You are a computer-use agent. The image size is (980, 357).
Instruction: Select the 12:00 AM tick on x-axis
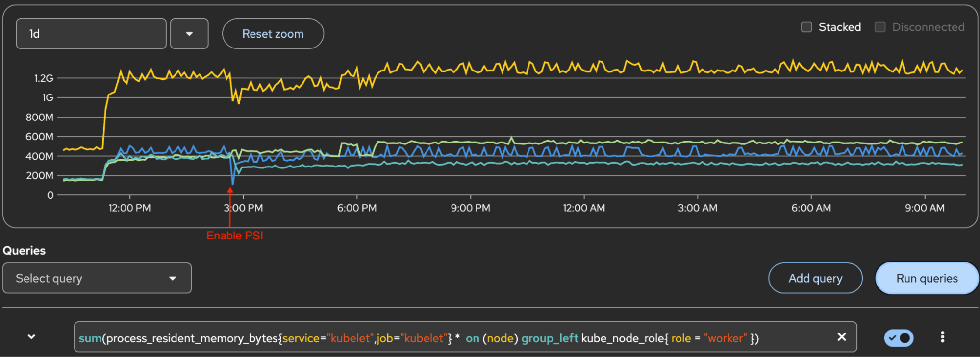point(583,208)
